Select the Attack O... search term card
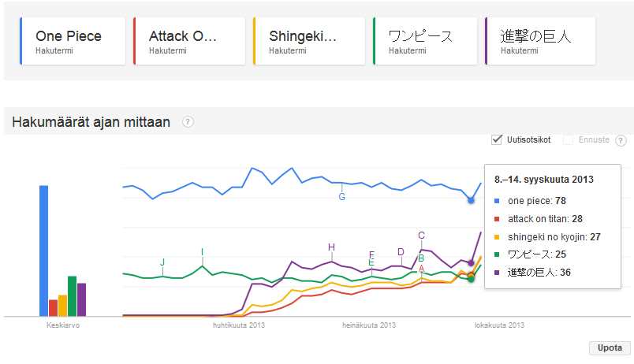The height and width of the screenshot is (364, 634). click(x=189, y=41)
